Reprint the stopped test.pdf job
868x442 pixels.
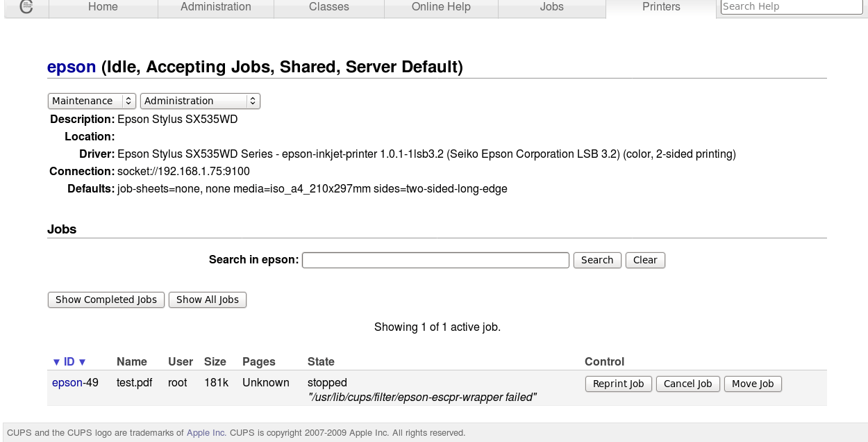[618, 383]
